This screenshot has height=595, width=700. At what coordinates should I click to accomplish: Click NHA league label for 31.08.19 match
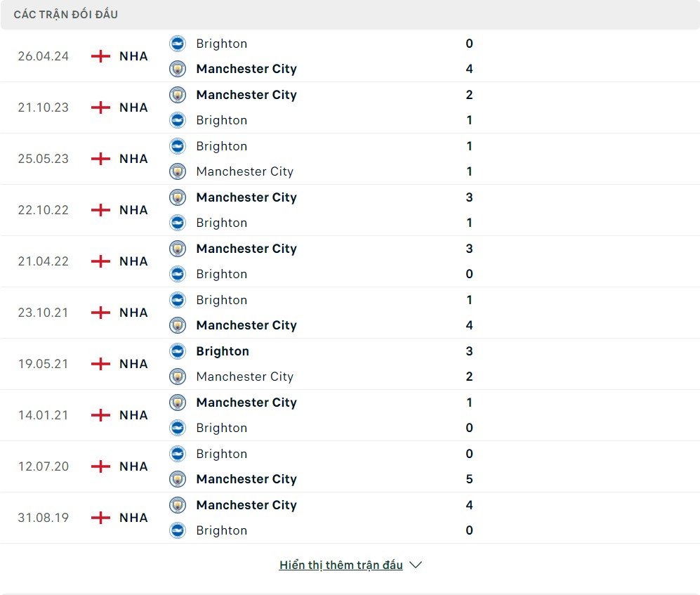tap(133, 518)
